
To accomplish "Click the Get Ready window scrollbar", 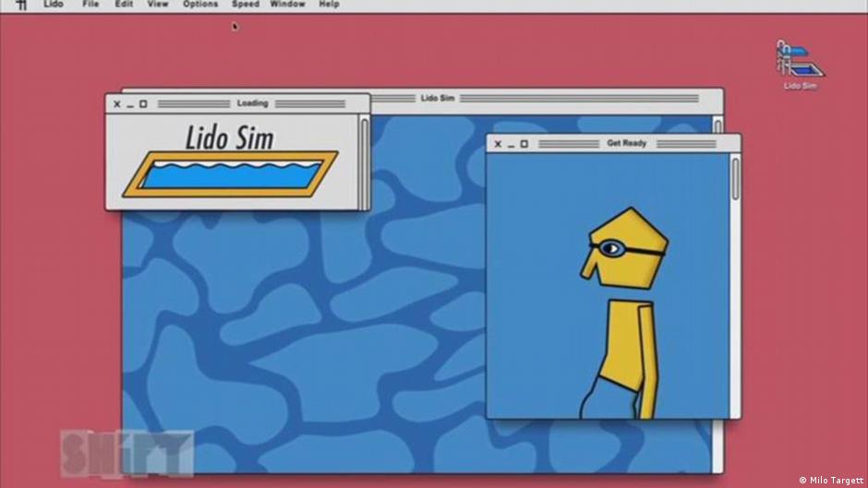I will point(735,177).
